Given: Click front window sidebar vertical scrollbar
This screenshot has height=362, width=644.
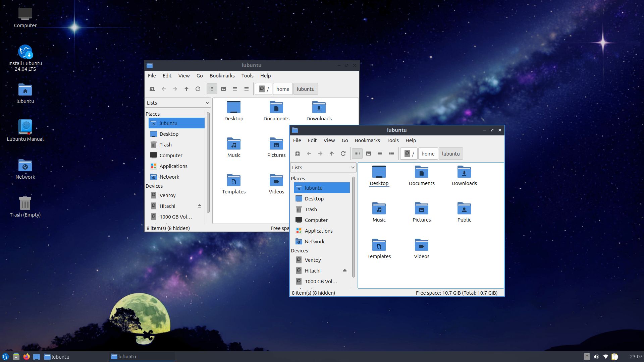Looking at the screenshot, I should pyautogui.click(x=353, y=227).
